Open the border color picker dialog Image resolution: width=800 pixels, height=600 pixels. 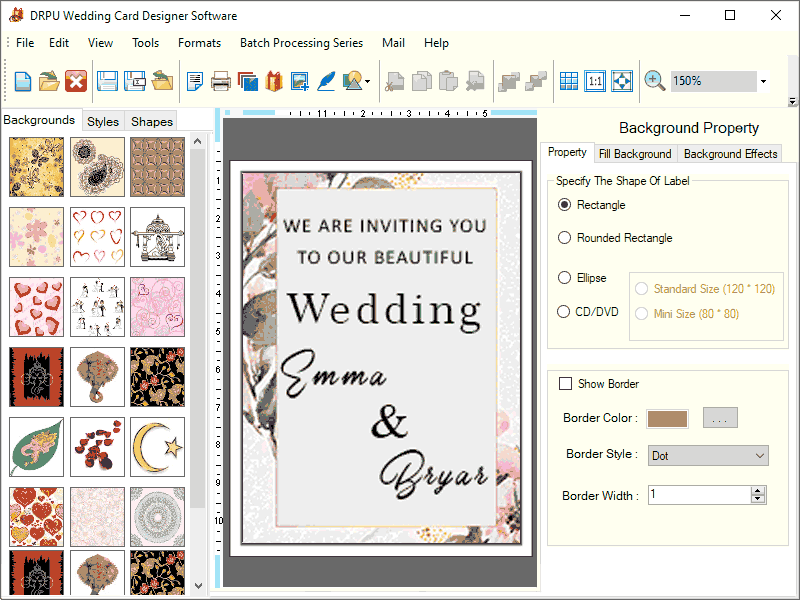tap(720, 418)
